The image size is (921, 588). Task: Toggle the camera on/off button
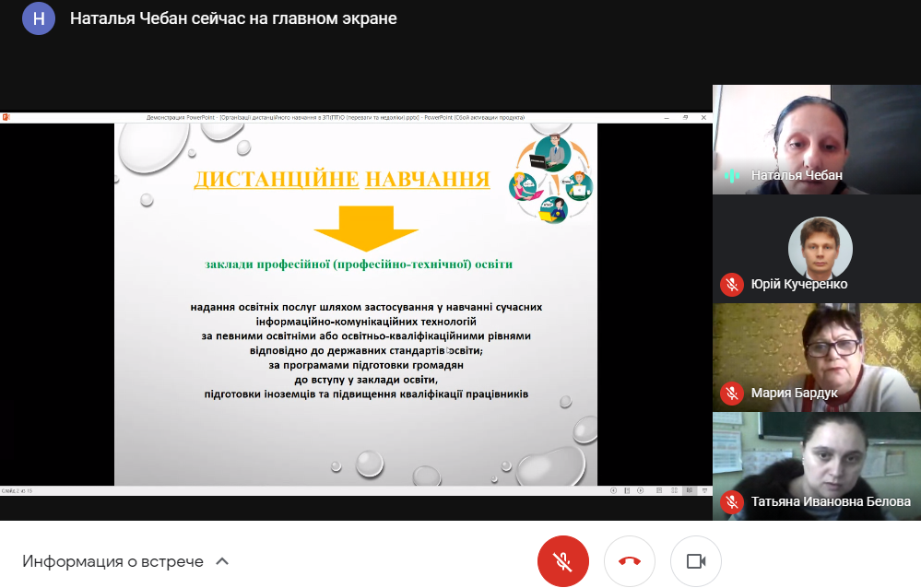coord(695,561)
